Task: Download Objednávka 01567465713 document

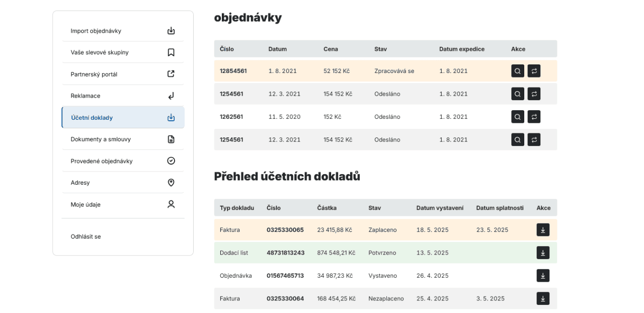Action: click(x=543, y=276)
